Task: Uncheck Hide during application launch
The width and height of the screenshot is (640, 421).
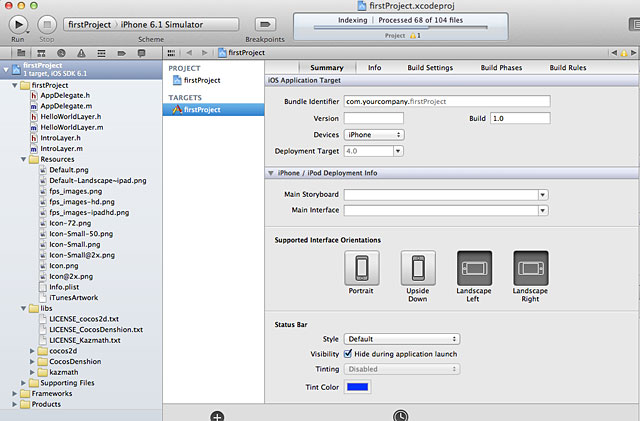Action: (348, 354)
